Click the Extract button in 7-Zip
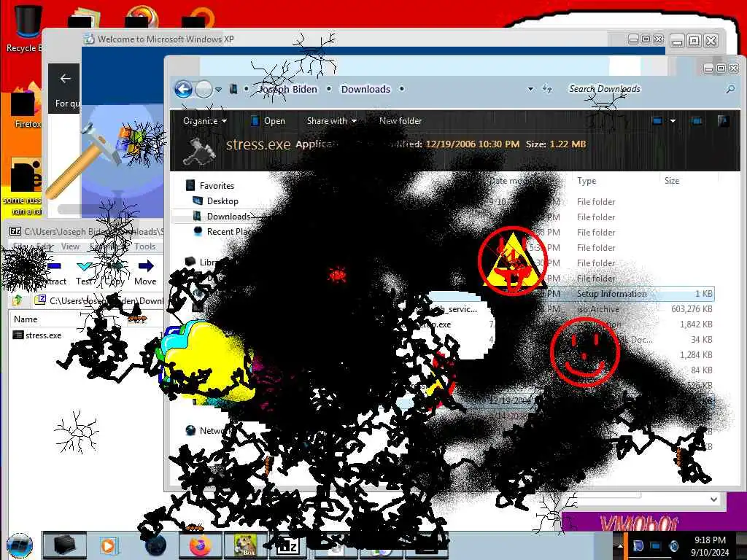Screen dimensions: 747x560 pos(53,273)
